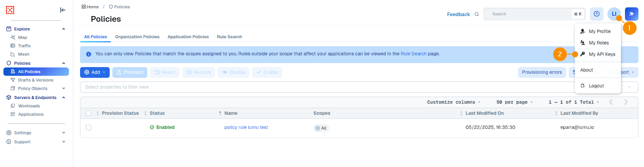Click the blue sparkle assistant icon

[632, 14]
